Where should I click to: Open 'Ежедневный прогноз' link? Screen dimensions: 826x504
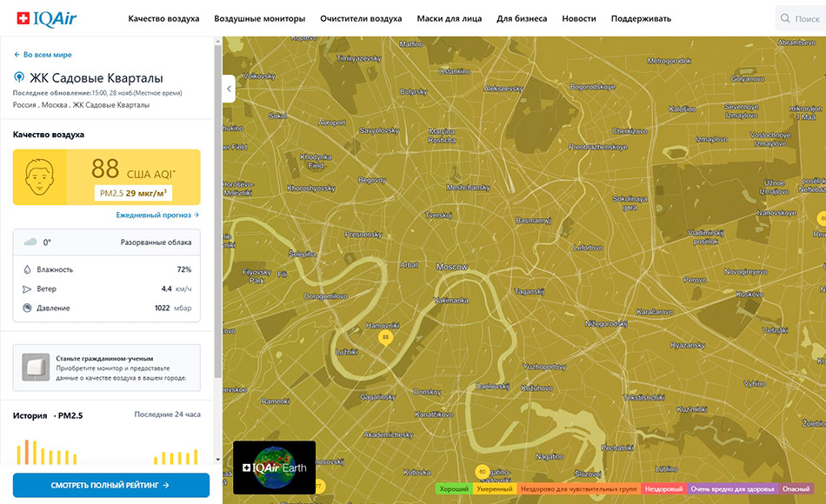click(x=157, y=215)
